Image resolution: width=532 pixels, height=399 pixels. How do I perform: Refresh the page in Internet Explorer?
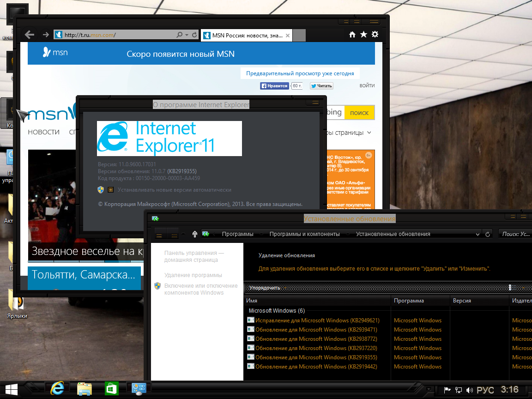(194, 35)
